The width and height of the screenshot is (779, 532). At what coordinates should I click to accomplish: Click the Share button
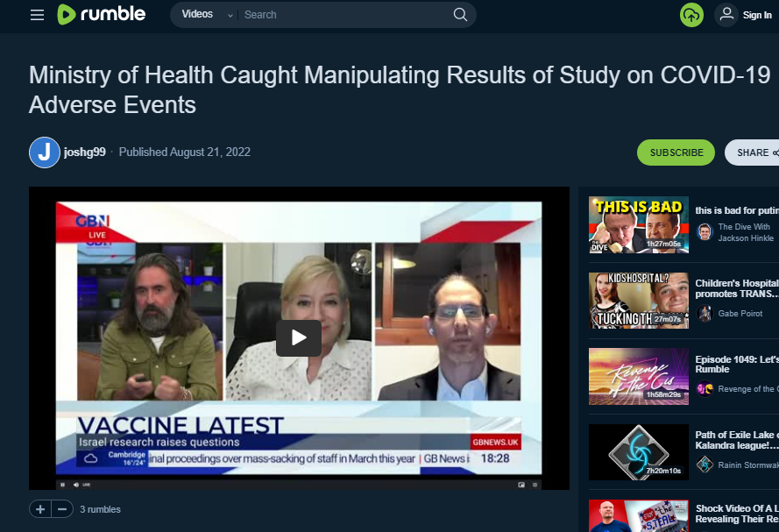(x=752, y=153)
